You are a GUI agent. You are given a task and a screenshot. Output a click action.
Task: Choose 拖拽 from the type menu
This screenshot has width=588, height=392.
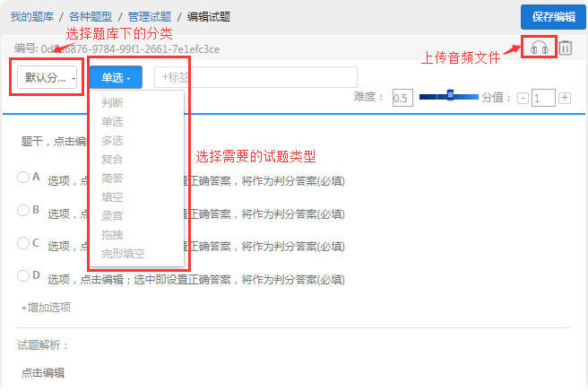tap(112, 234)
